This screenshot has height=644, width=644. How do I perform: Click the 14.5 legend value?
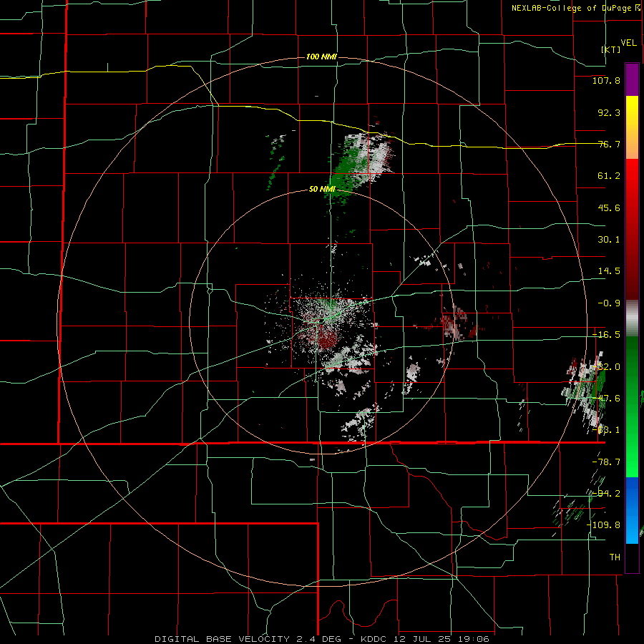609,271
